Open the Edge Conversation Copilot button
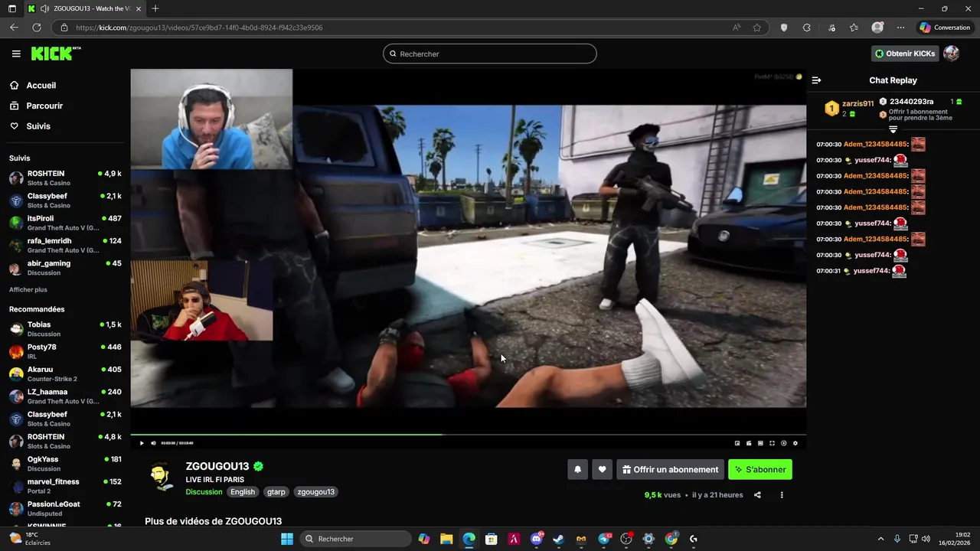The image size is (980, 551). (x=945, y=28)
